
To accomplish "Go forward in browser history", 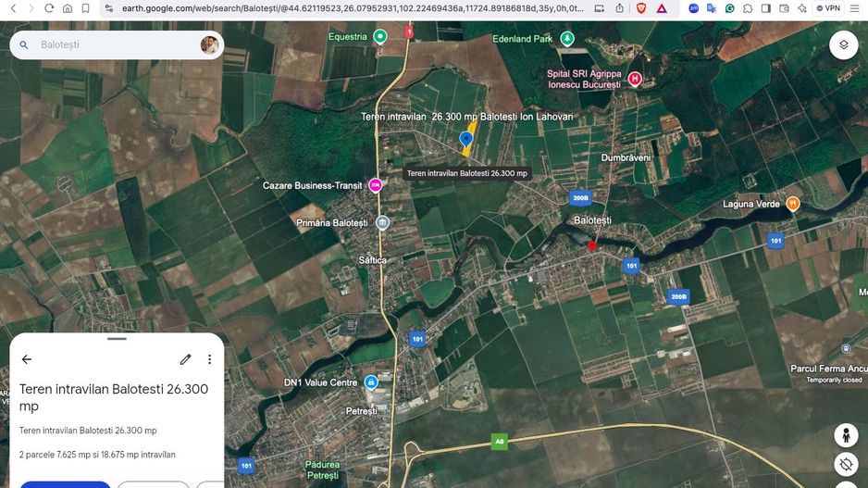I will 31,8.
